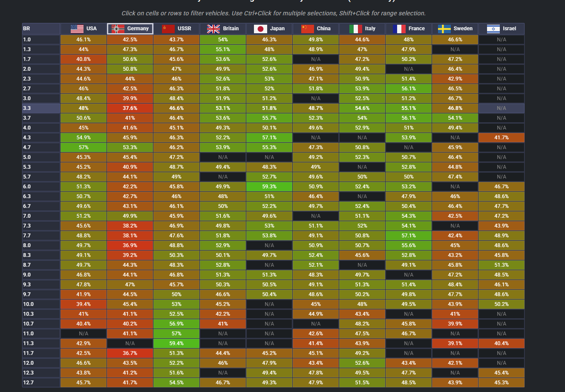Click the Israel flag icon
This screenshot has width=565, height=392.
pos(493,29)
